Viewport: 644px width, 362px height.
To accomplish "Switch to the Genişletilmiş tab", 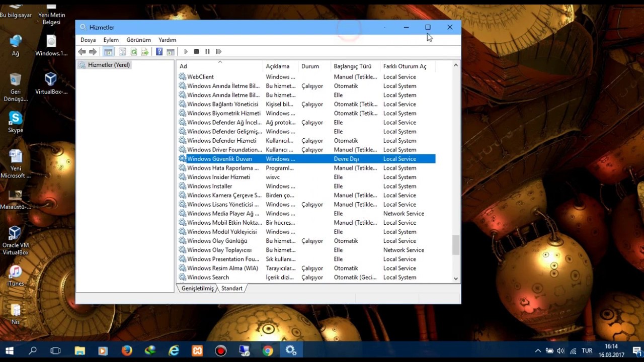I will pos(197,289).
